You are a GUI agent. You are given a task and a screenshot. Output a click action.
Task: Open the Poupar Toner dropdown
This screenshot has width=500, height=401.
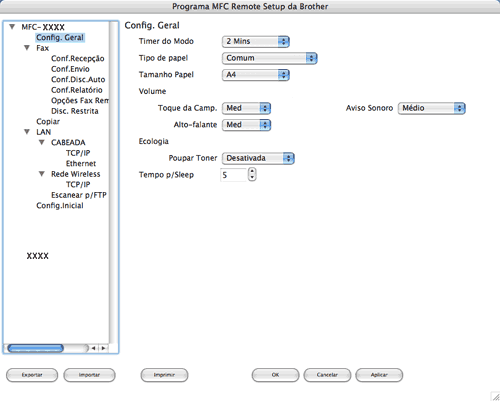pyautogui.click(x=258, y=158)
